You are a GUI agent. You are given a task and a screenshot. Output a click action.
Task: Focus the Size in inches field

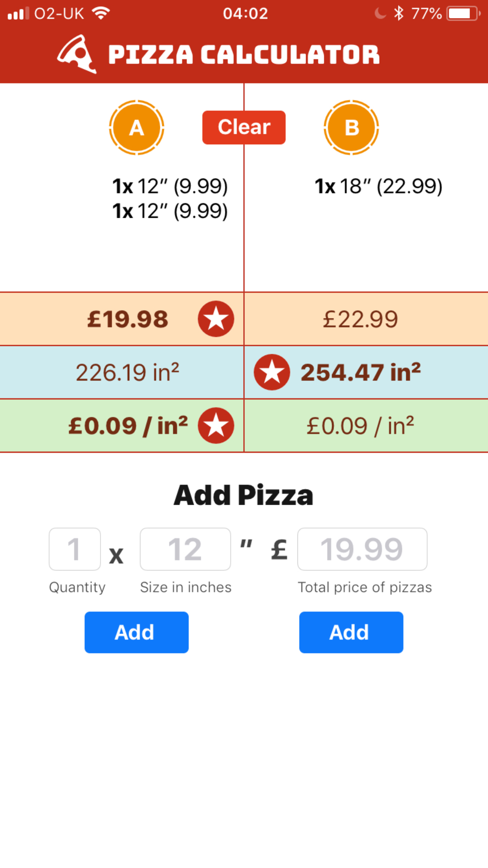[185, 549]
